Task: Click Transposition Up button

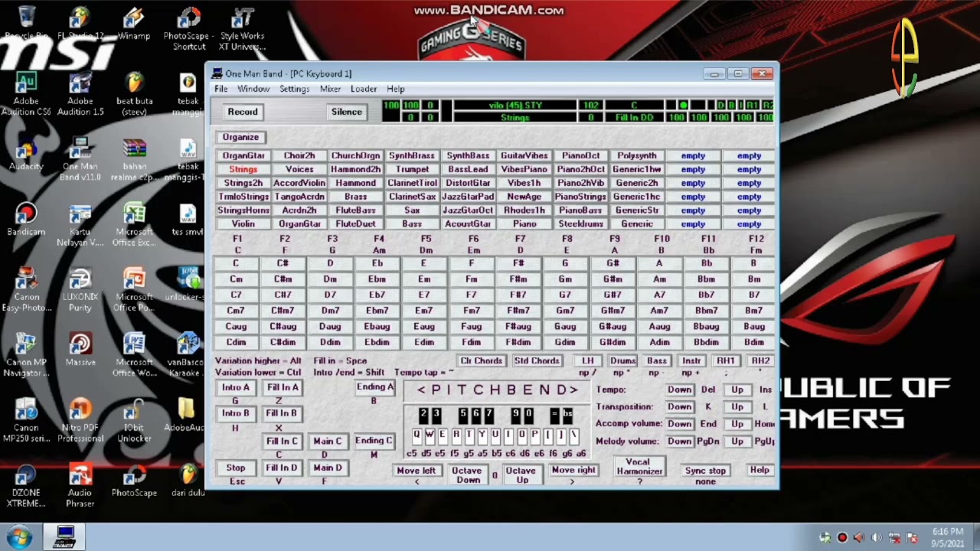Action: click(x=737, y=406)
